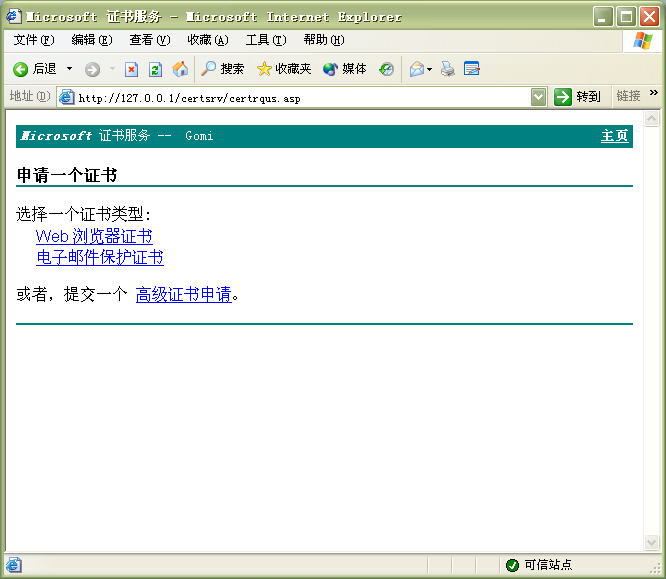The width and height of the screenshot is (666, 579).
Task: Expand the Forward button history dropdown
Action: (x=113, y=68)
